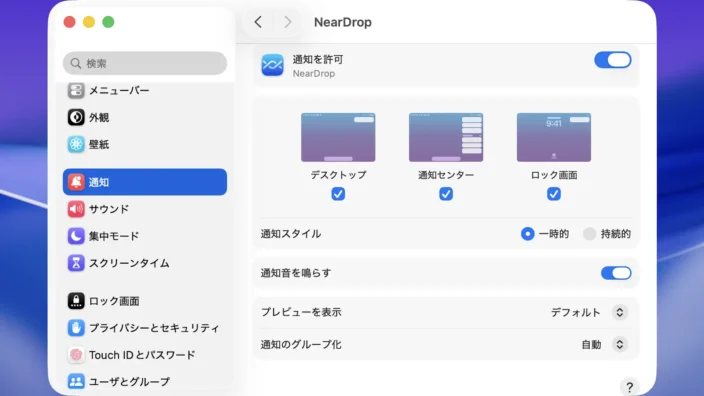
Task: Click the 検索 search field
Action: 145,63
